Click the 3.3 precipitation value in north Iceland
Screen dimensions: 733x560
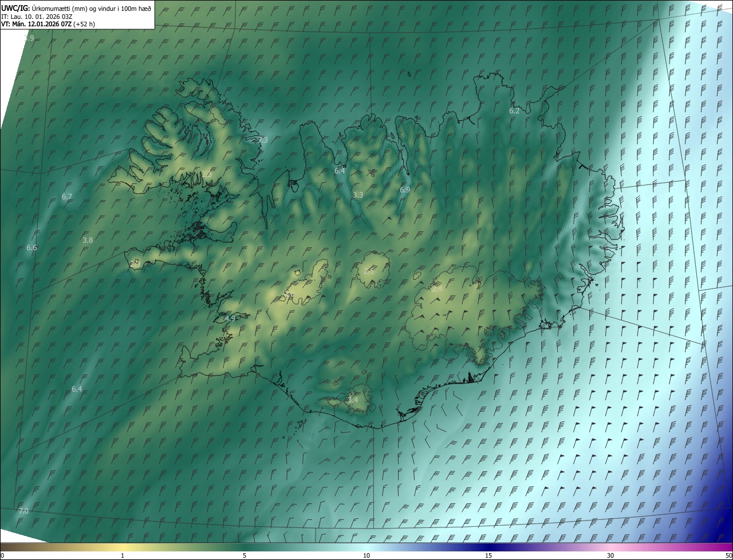[357, 195]
